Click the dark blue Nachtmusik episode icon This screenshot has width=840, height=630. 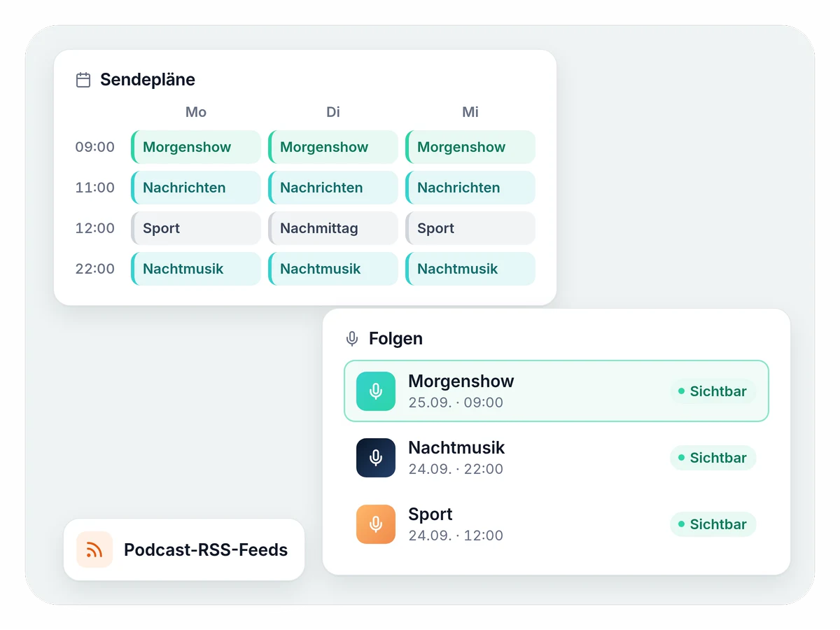(x=376, y=458)
